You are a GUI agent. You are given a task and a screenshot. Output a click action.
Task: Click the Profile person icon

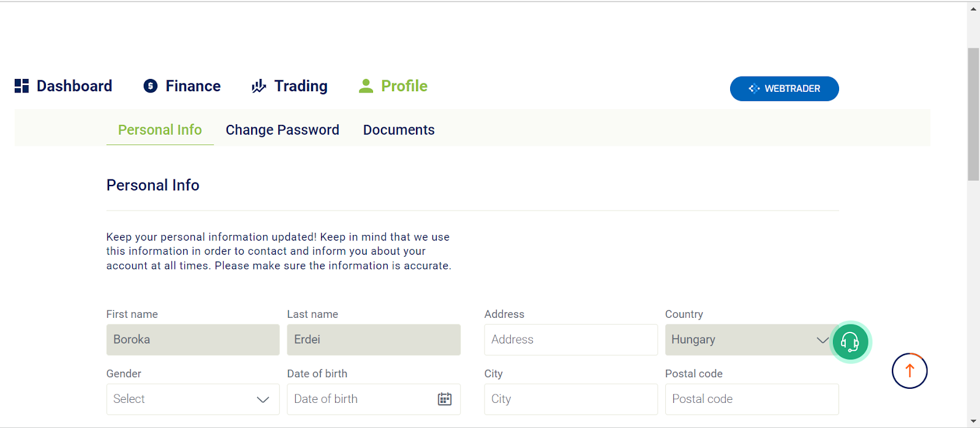366,86
